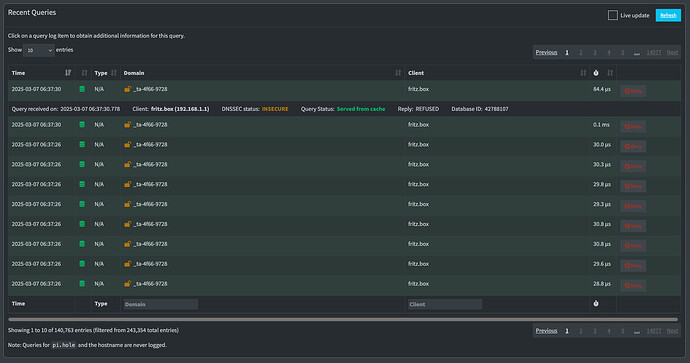
Task: Click the Refresh button
Action: pyautogui.click(x=668, y=15)
